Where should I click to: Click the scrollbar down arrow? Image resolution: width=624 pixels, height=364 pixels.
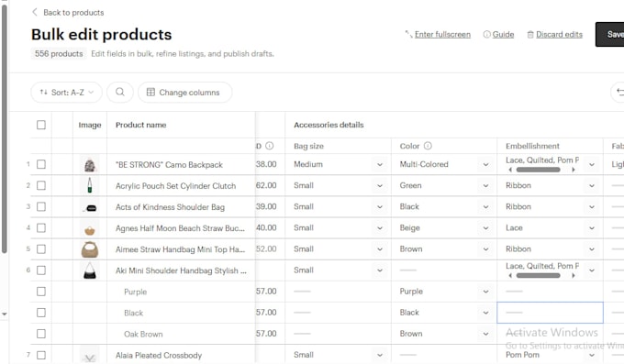pos(5,314)
